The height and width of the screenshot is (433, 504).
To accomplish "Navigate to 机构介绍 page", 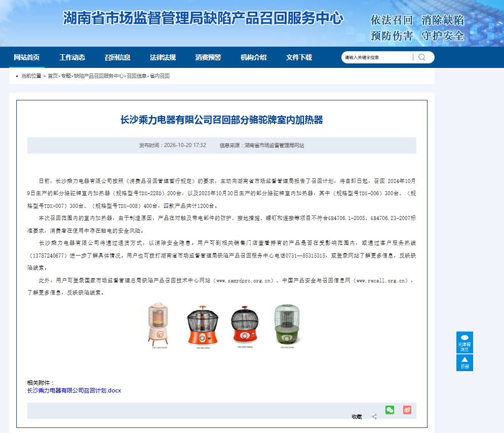I will coord(254,57).
